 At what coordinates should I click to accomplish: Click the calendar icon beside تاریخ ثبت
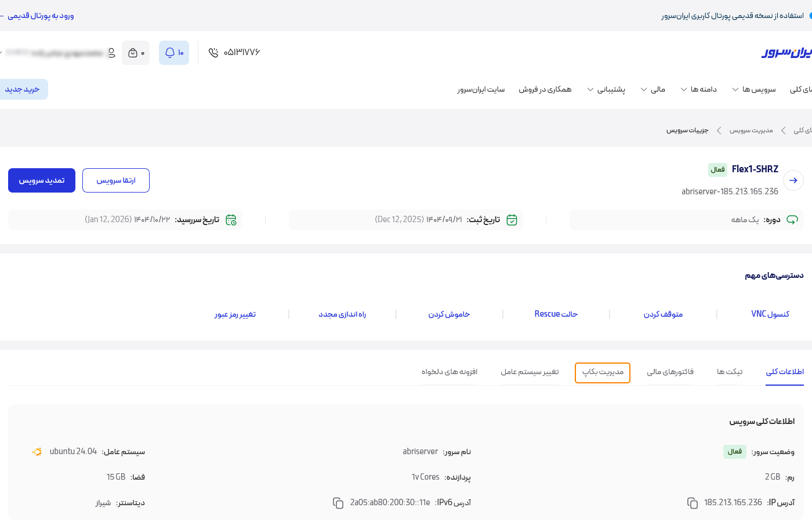tap(512, 220)
